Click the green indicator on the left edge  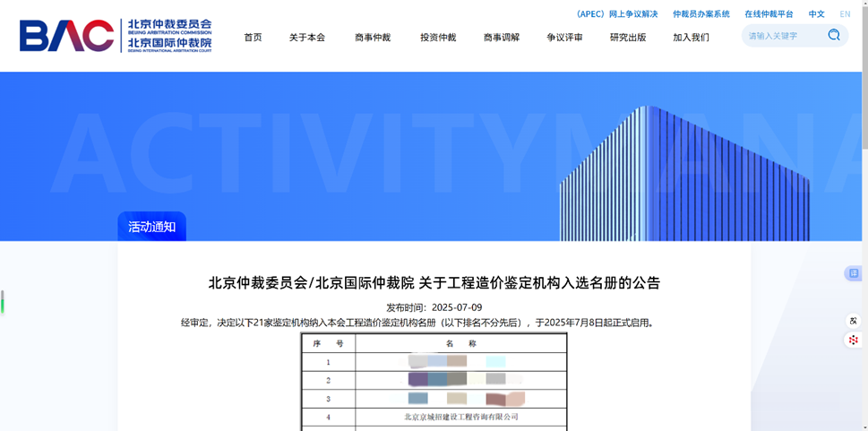[2, 302]
